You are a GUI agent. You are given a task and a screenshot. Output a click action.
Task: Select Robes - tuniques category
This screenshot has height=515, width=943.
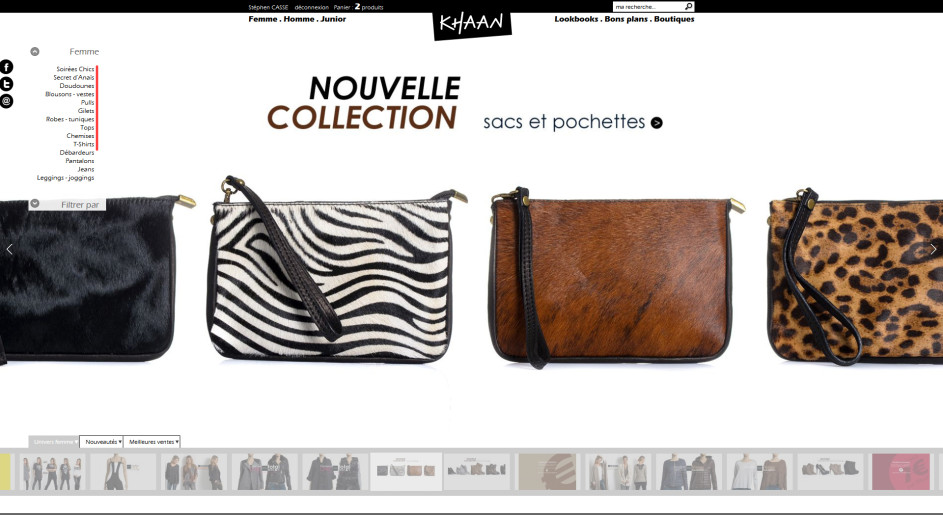pyautogui.click(x=70, y=119)
